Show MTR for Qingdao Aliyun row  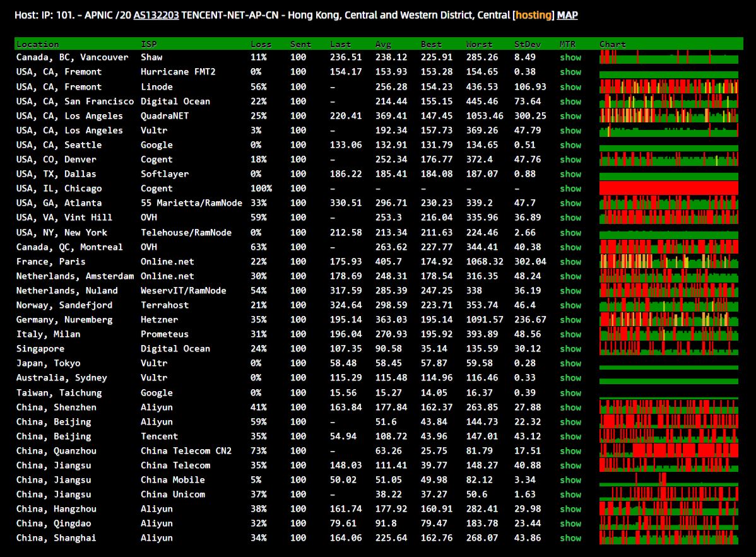pyautogui.click(x=570, y=524)
